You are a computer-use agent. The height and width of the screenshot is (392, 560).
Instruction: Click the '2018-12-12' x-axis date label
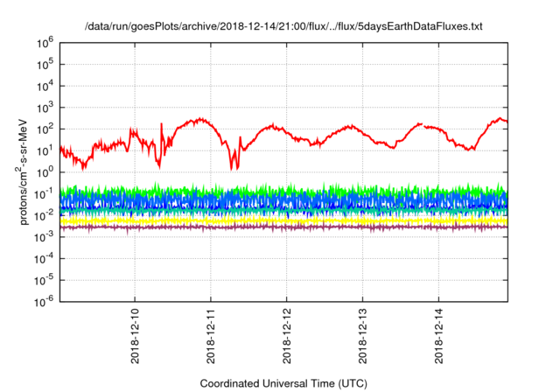(287, 336)
